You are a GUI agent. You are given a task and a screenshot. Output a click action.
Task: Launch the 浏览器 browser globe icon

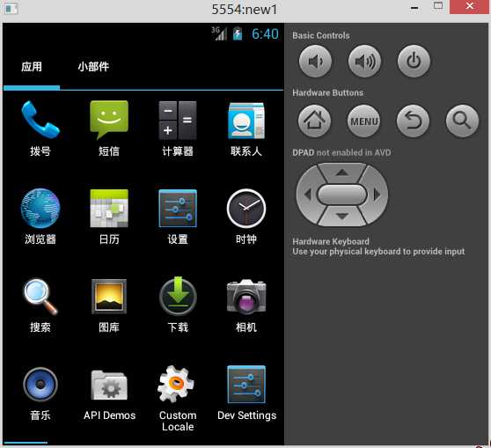(40, 208)
